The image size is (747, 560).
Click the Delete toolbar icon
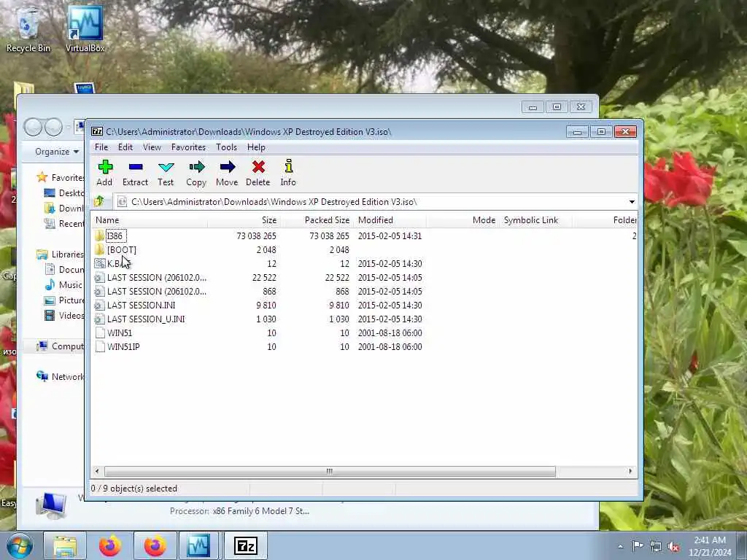coord(258,167)
